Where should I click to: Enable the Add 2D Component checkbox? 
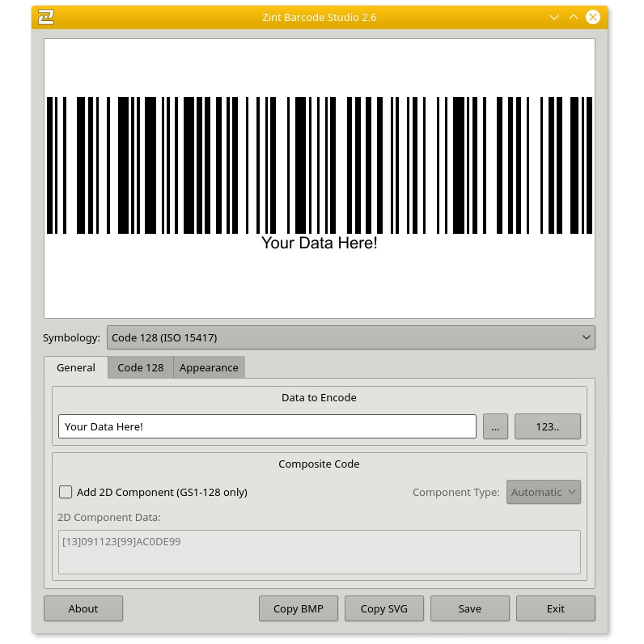[x=66, y=492]
